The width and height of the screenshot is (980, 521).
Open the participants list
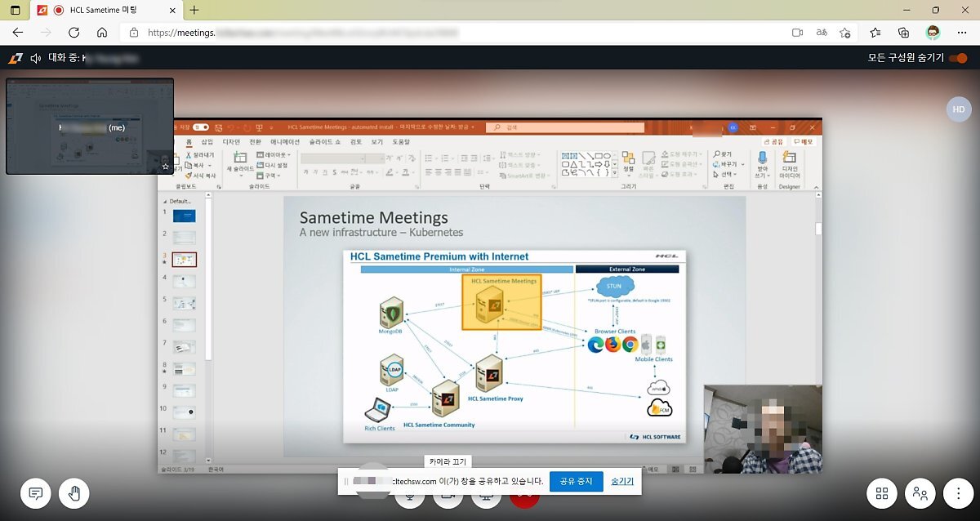(920, 493)
